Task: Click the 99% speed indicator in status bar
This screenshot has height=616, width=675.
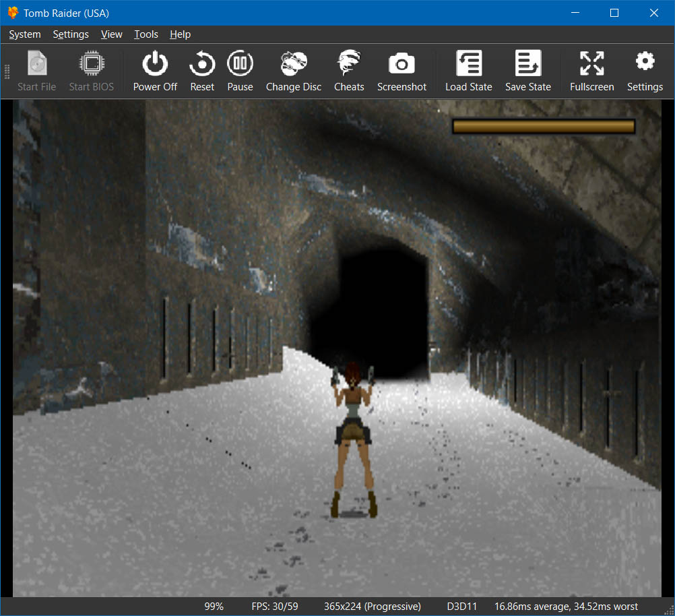Action: [x=214, y=607]
